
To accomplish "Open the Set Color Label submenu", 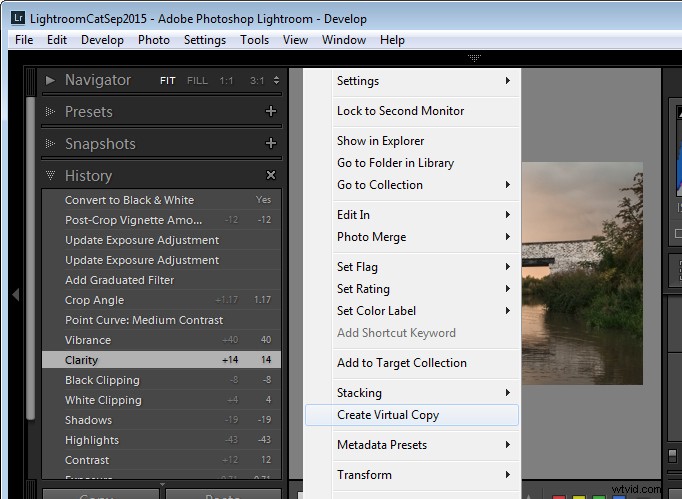I will point(412,311).
